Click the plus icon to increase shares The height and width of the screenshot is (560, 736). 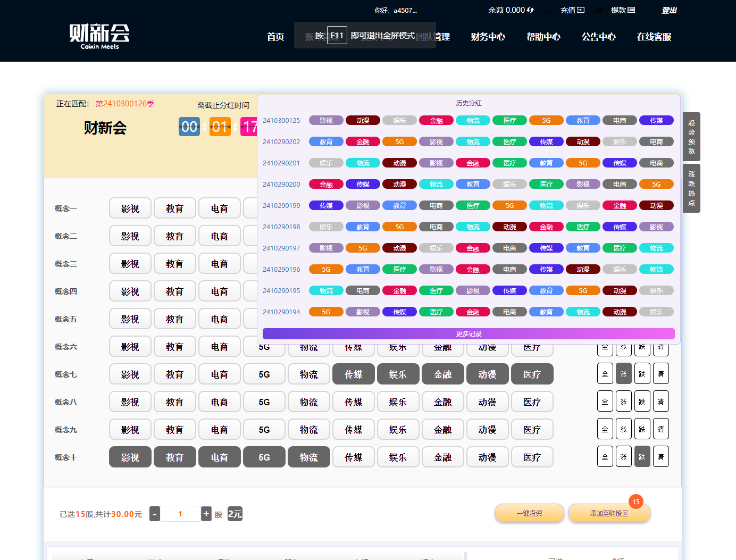206,514
